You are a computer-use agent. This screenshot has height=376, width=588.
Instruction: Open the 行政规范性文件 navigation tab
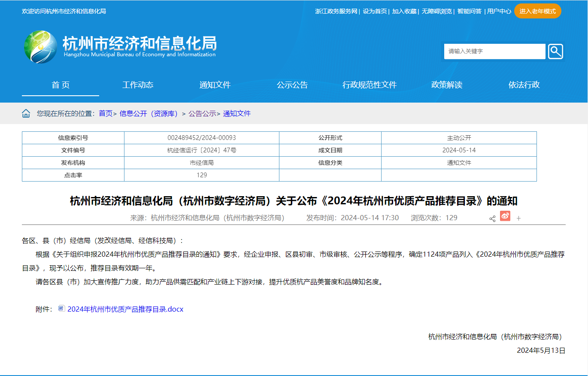coord(370,85)
